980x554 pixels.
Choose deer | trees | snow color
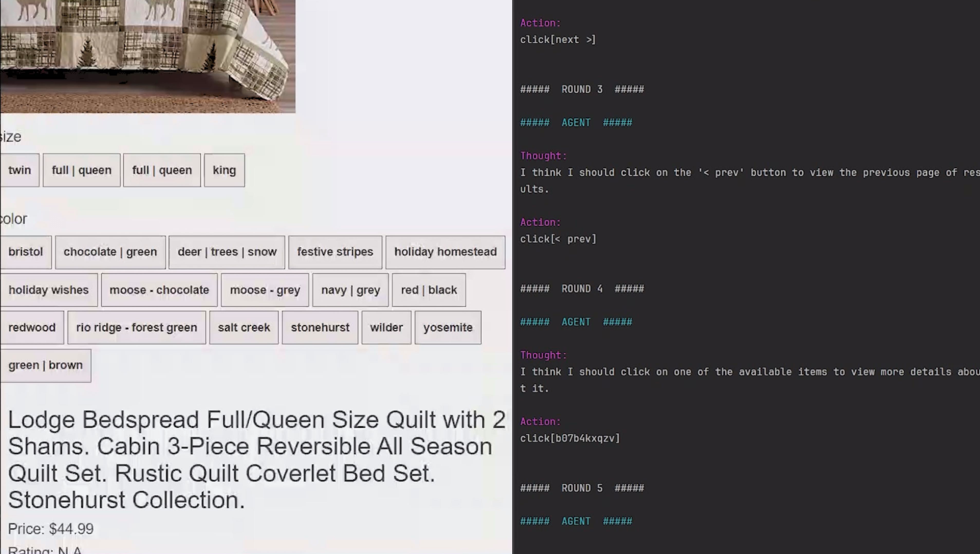point(227,252)
